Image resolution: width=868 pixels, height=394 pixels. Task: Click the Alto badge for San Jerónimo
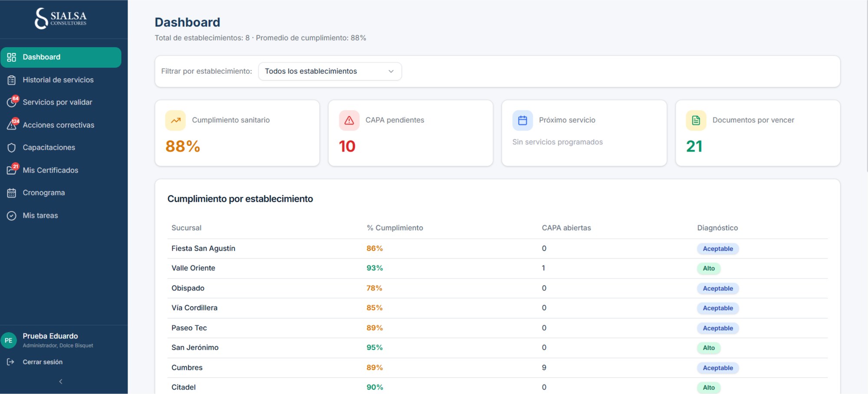[709, 348]
